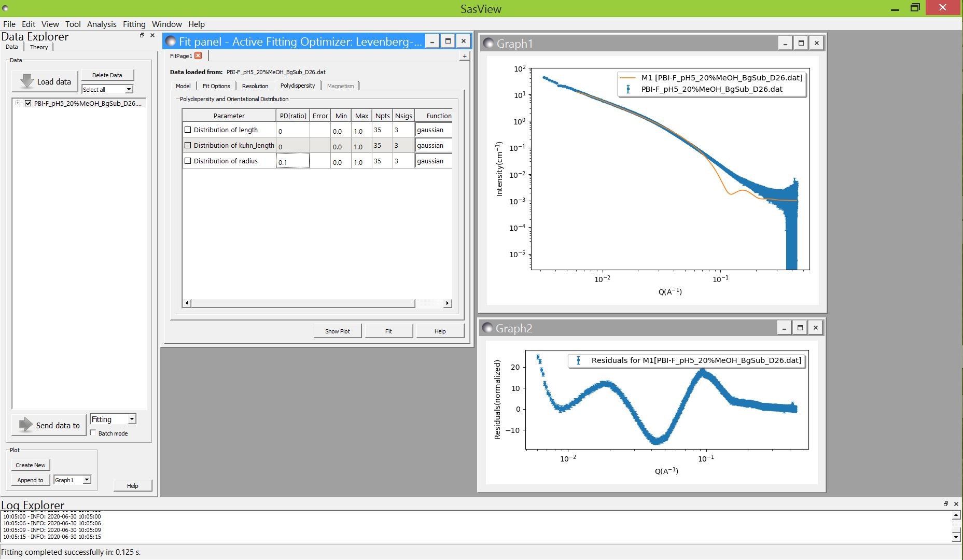Screen dimensions: 963x560
Task: Maximize the Graph2 window
Action: (800, 328)
